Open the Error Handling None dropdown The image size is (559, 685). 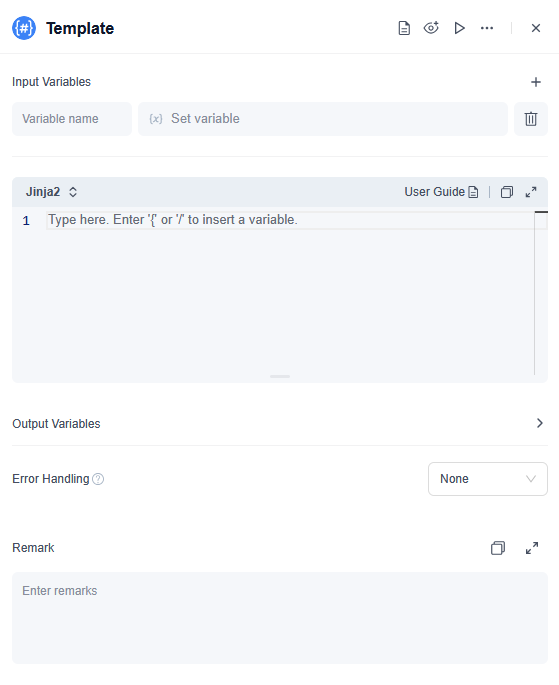coord(488,479)
